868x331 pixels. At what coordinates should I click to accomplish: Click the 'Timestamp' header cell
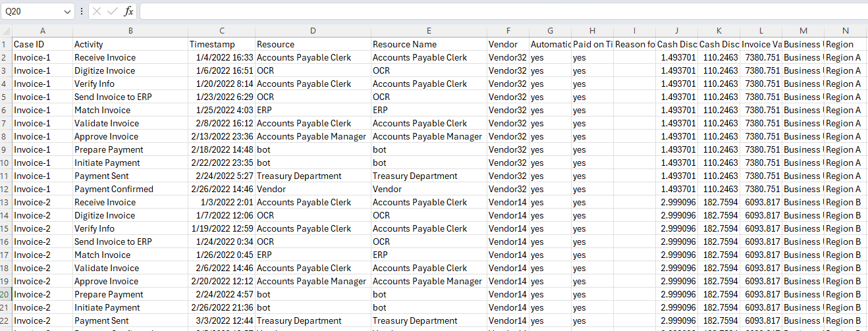click(221, 44)
